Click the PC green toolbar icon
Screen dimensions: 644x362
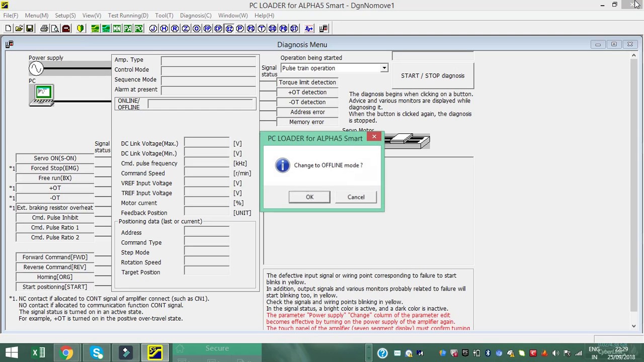139,29
